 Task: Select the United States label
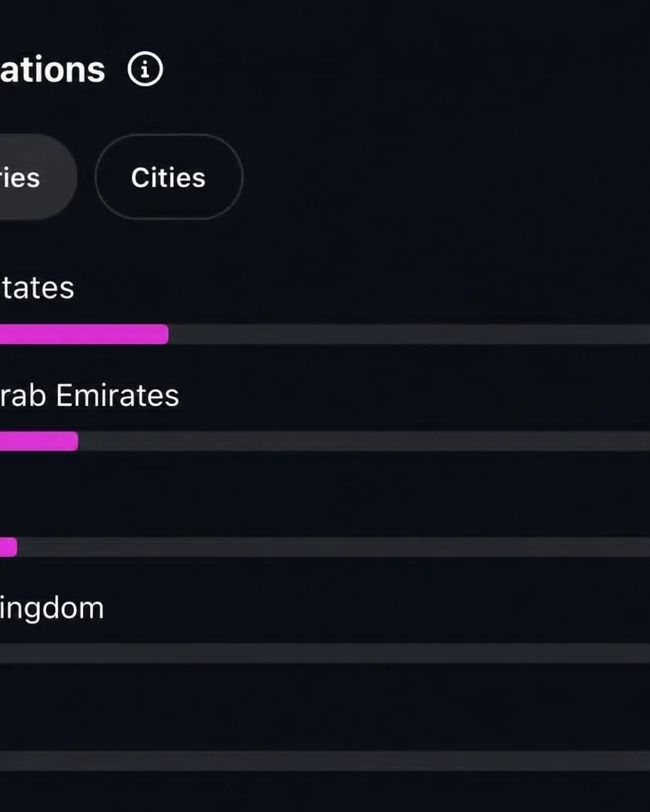[37, 288]
